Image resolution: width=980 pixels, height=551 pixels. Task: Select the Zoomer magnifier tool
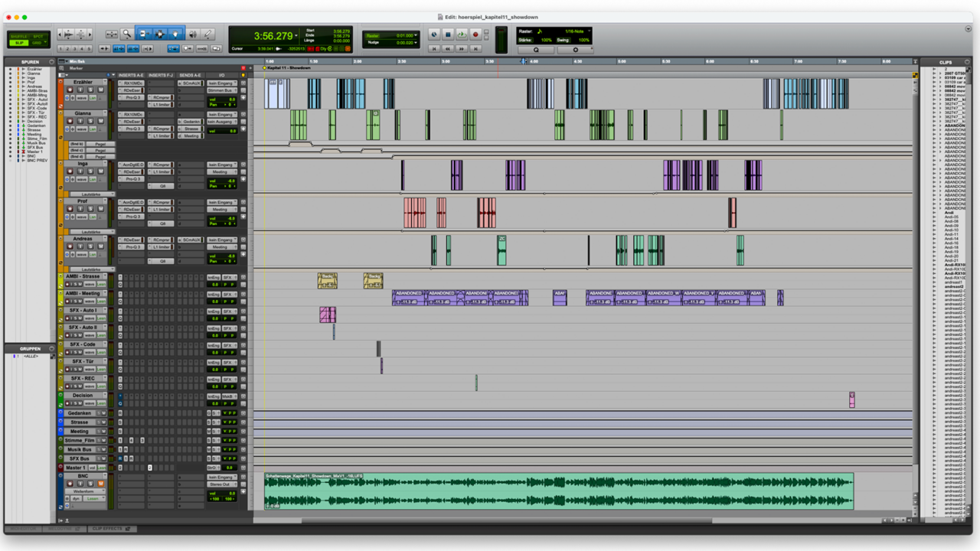click(127, 34)
